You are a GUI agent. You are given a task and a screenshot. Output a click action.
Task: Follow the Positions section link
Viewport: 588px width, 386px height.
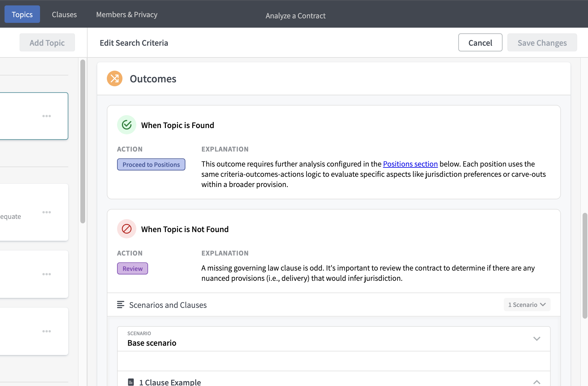point(410,164)
